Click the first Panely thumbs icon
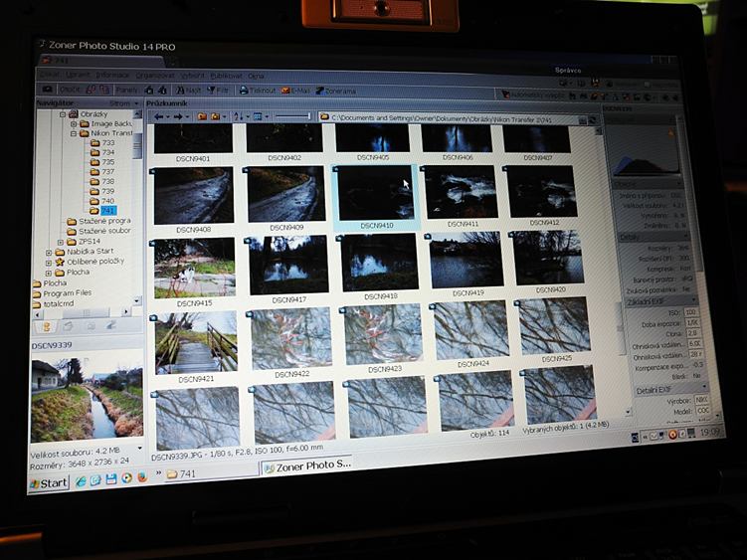This screenshot has width=747, height=560. [x=149, y=90]
